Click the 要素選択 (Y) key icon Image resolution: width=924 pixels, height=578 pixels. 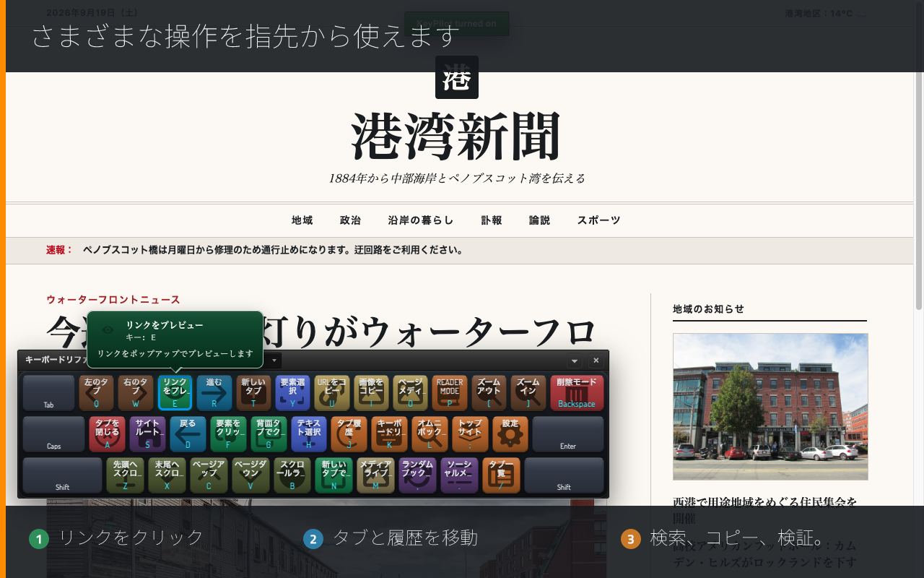point(292,393)
